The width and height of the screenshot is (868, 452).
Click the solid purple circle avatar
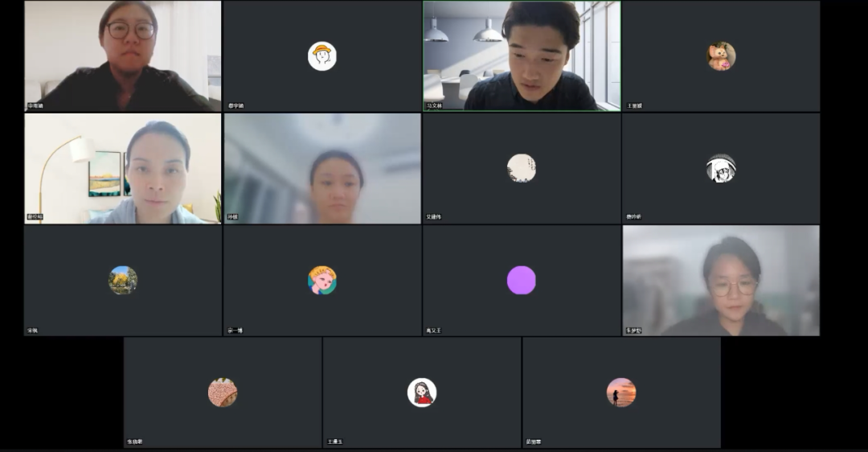tap(521, 280)
